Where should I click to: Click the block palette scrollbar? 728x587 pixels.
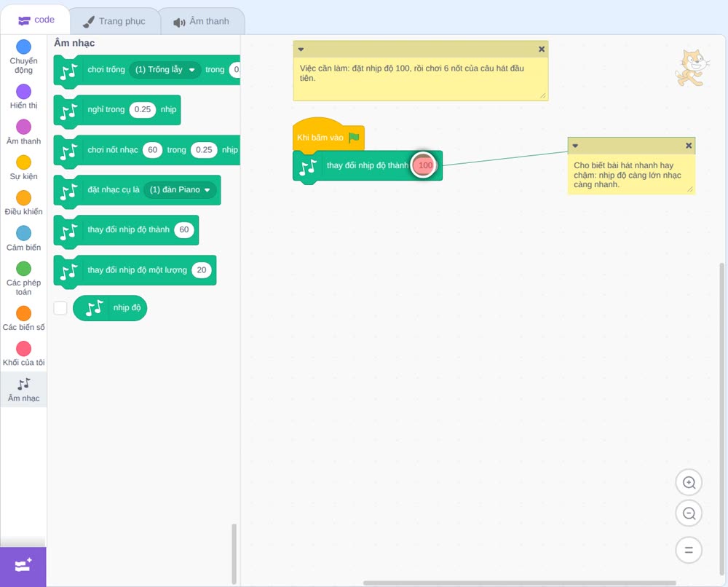point(234,553)
